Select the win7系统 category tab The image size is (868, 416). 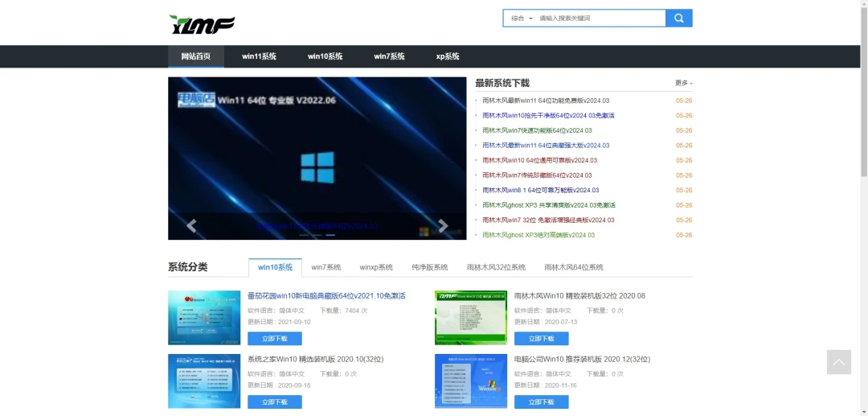[x=326, y=268]
